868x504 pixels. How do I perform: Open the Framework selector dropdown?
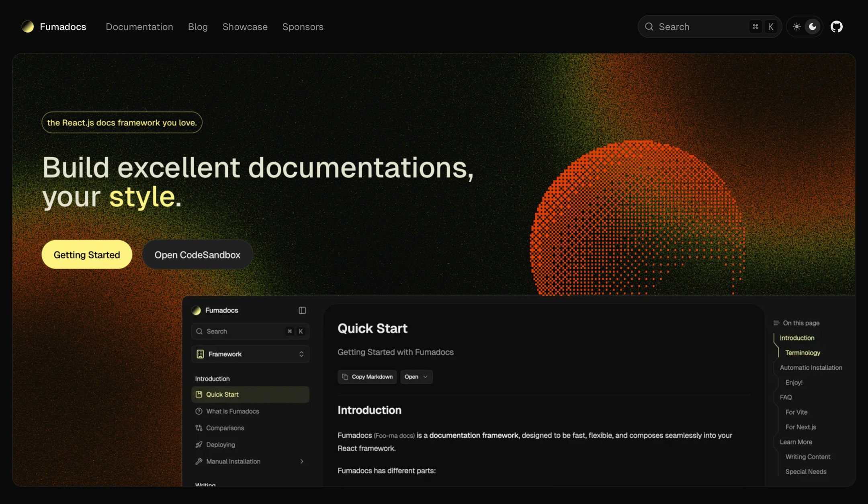click(250, 354)
